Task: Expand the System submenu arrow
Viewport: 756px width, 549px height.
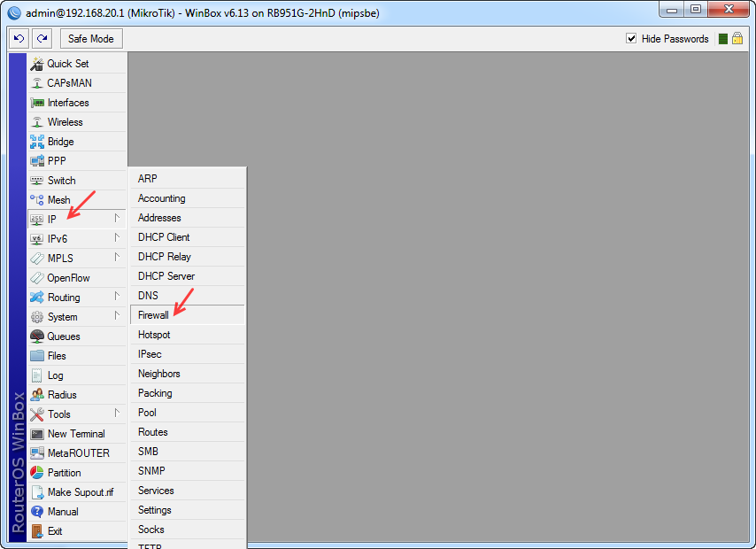Action: (117, 315)
